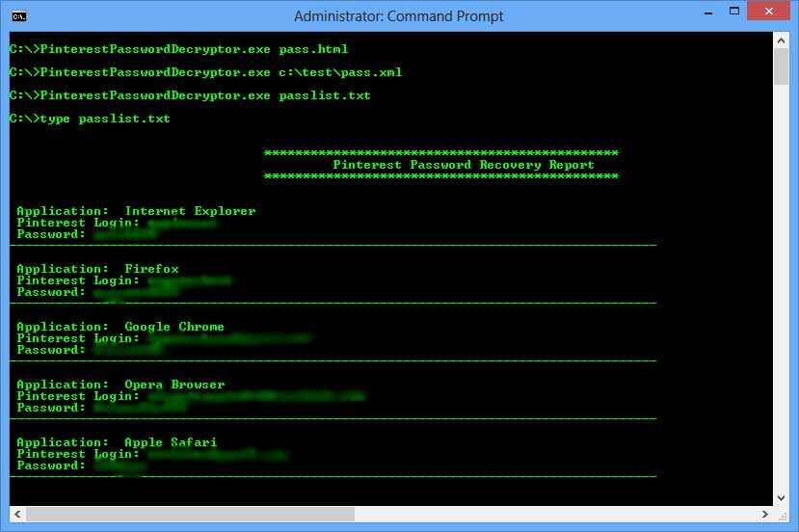Viewport: 799px width, 532px height.
Task: Select the 'Application: Firefox' entry text
Action: (x=97, y=269)
